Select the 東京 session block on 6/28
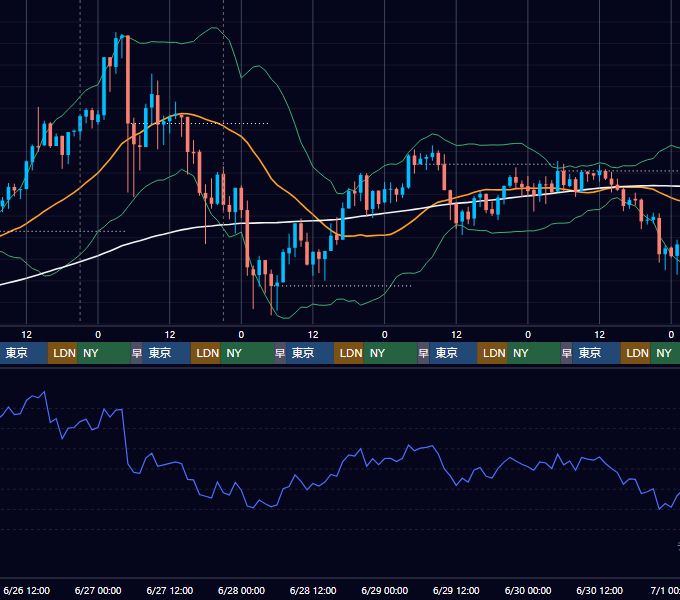 coord(310,353)
